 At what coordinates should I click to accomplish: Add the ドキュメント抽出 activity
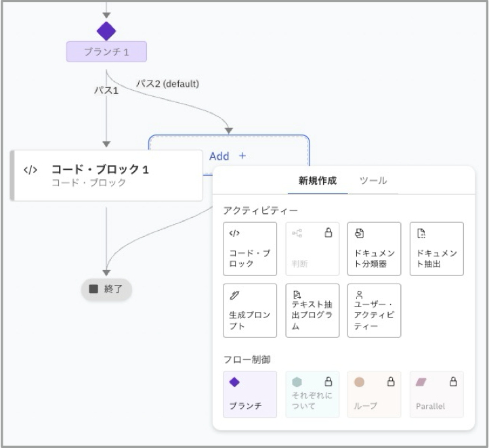coord(436,249)
